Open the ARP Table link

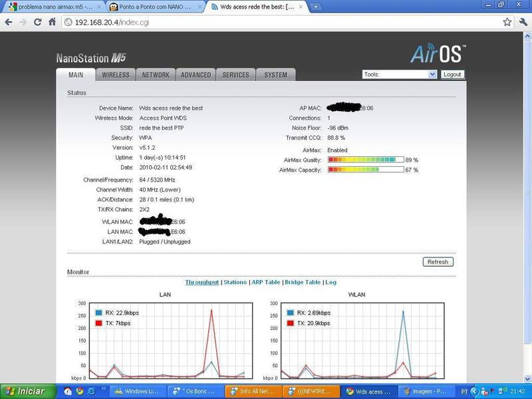click(x=265, y=282)
